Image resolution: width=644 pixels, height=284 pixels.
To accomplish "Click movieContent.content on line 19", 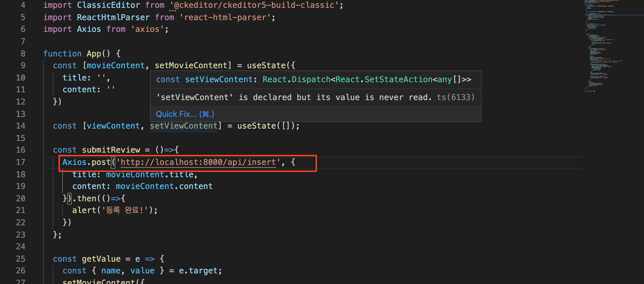I will tap(164, 186).
